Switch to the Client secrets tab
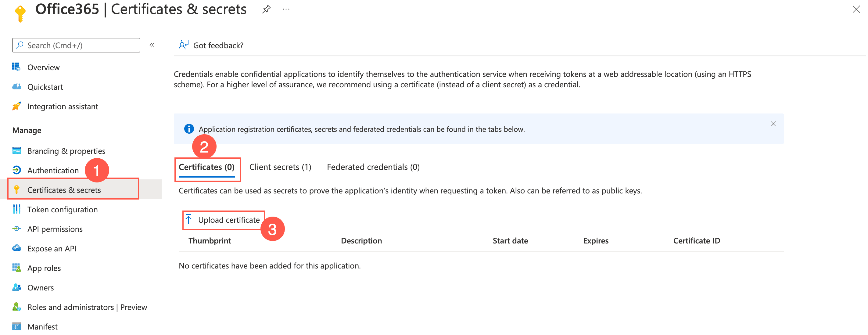868x335 pixels. [x=280, y=167]
